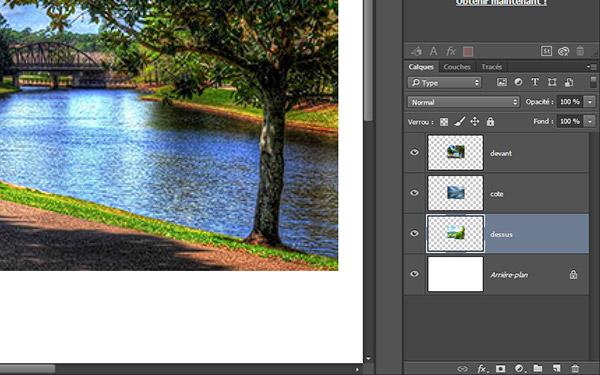Click the 'dessus' layer name

[501, 234]
